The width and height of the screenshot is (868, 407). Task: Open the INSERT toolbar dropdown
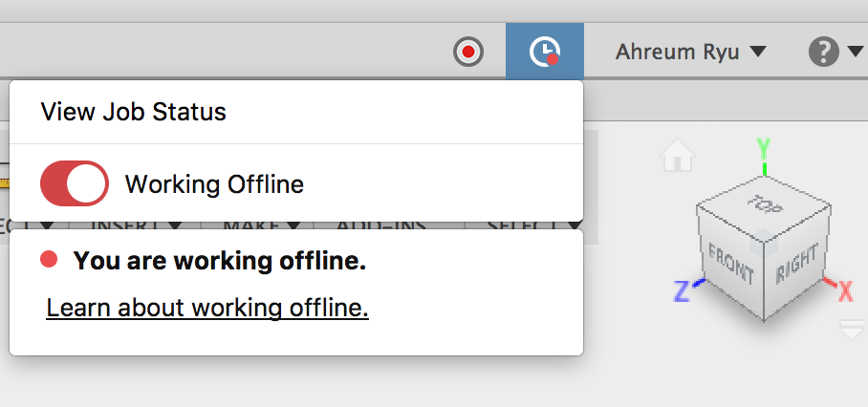click(134, 225)
